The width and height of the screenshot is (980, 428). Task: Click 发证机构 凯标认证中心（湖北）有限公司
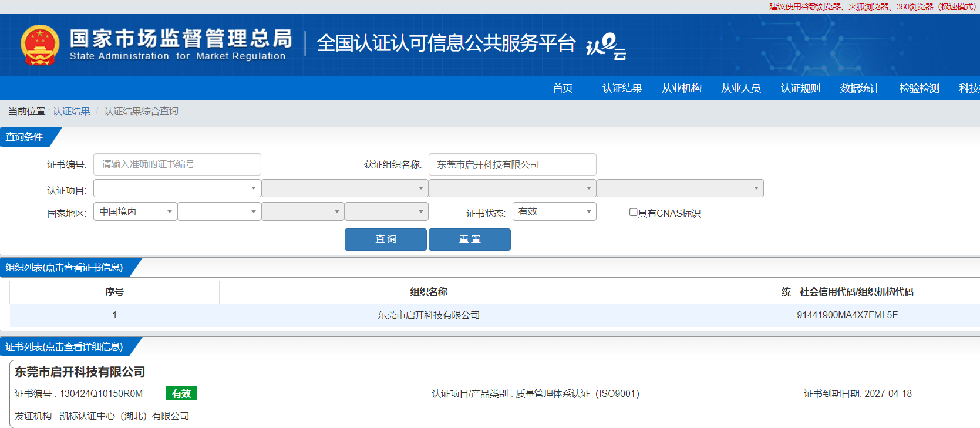click(x=102, y=416)
